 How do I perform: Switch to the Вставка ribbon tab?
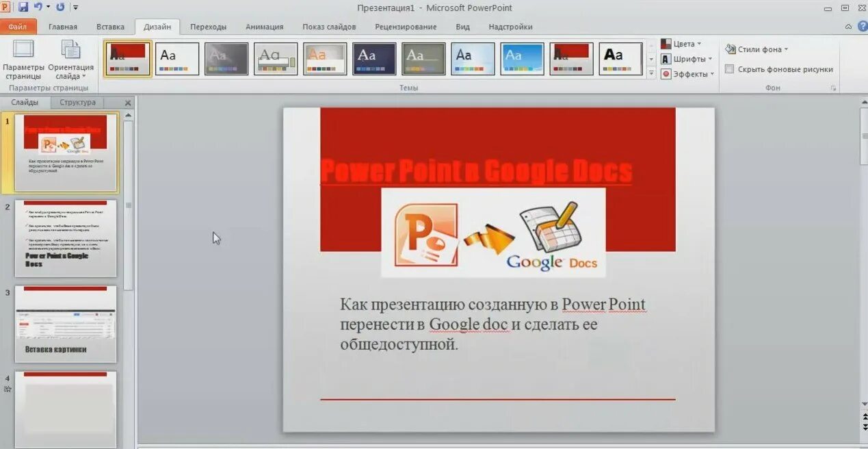pyautogui.click(x=110, y=27)
